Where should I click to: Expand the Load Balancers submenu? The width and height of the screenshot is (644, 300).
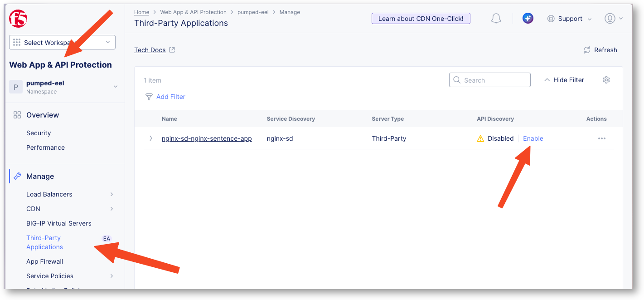111,194
